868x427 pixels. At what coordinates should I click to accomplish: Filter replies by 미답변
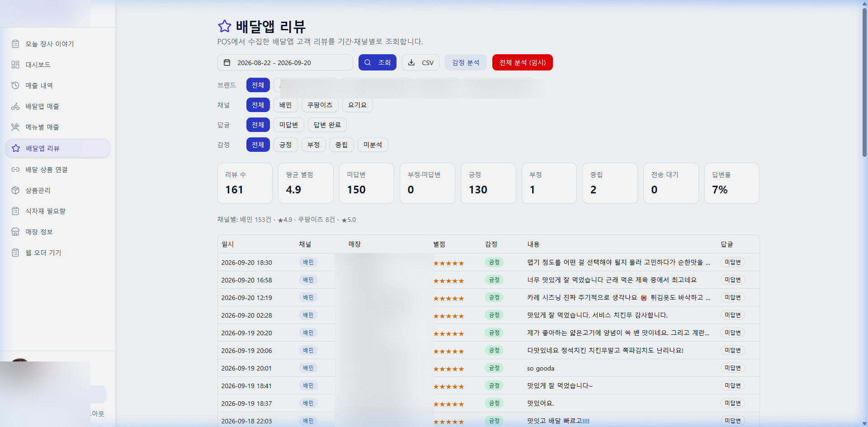coord(288,125)
